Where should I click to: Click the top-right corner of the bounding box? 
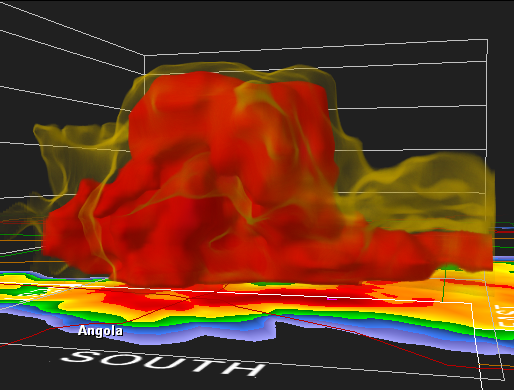(488, 40)
